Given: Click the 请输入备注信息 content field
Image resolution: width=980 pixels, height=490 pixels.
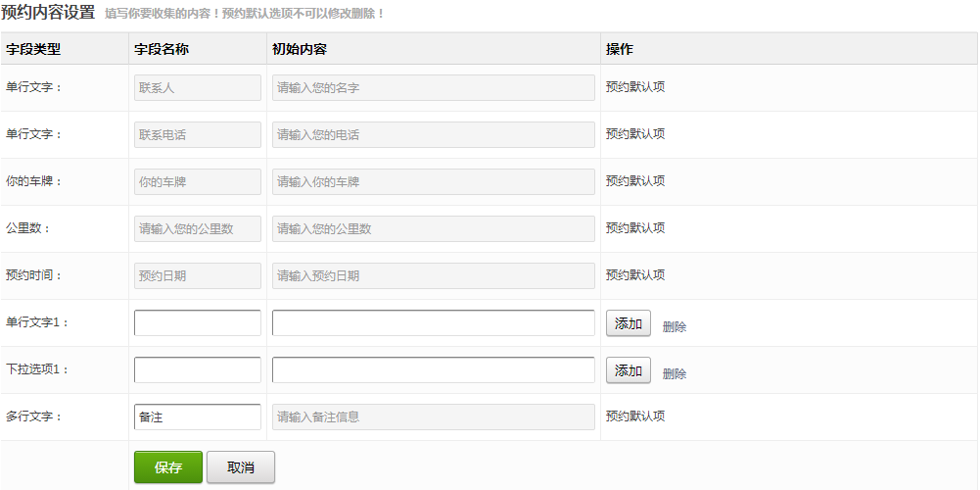Looking at the screenshot, I should [433, 417].
